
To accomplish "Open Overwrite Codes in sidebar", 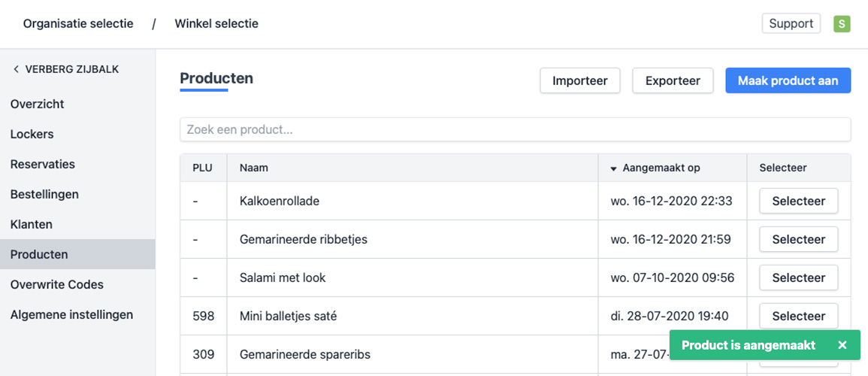I will tap(57, 284).
